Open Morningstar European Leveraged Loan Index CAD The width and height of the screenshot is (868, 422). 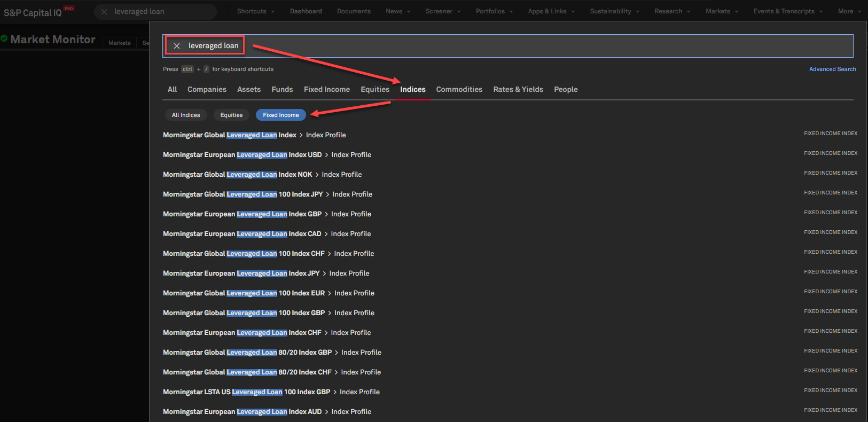pyautogui.click(x=267, y=234)
